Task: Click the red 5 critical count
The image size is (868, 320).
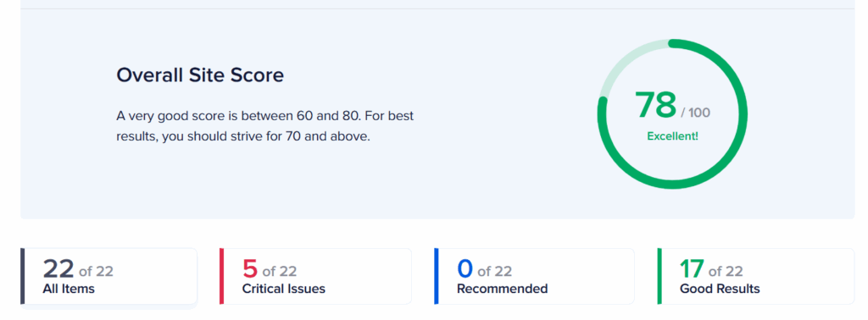Action: (x=250, y=268)
